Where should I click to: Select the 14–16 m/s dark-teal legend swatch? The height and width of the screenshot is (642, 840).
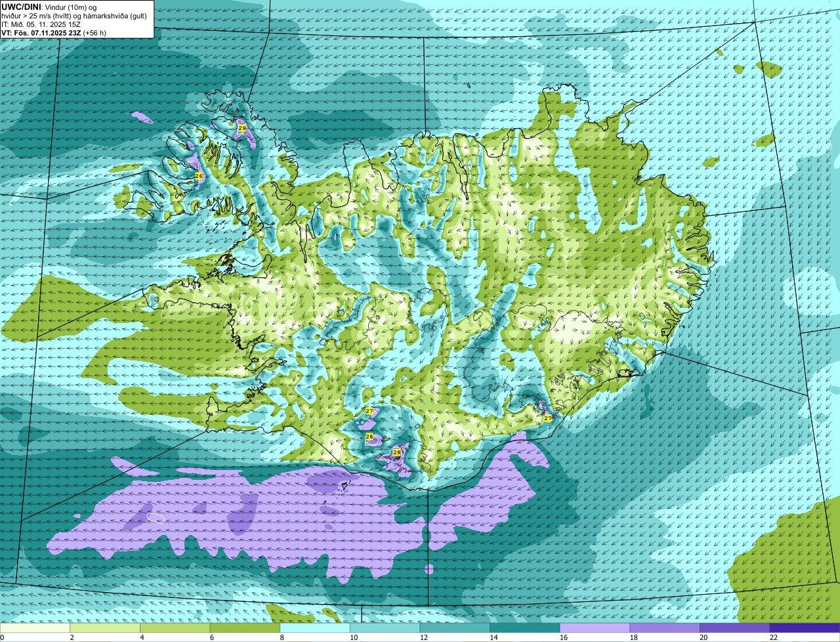coord(525,628)
